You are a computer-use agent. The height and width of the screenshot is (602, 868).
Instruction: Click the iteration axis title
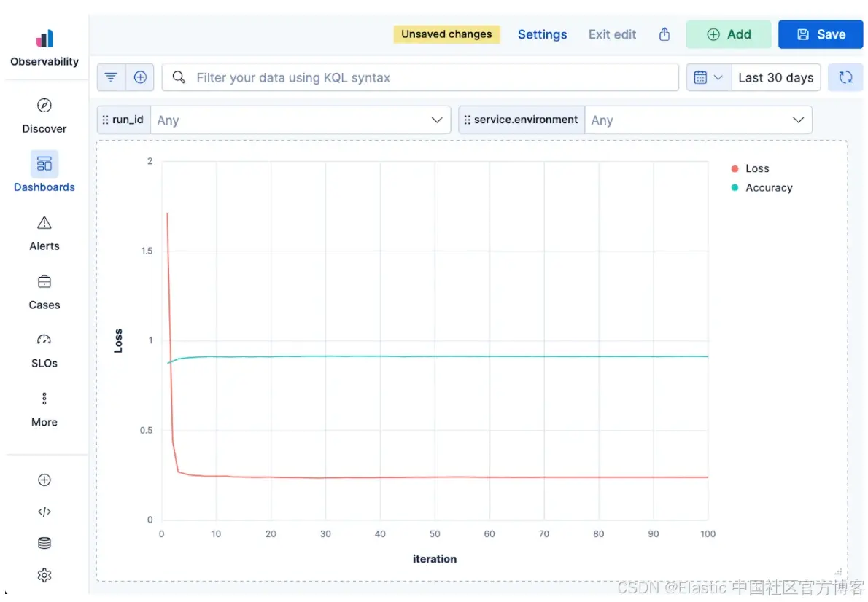tap(435, 559)
